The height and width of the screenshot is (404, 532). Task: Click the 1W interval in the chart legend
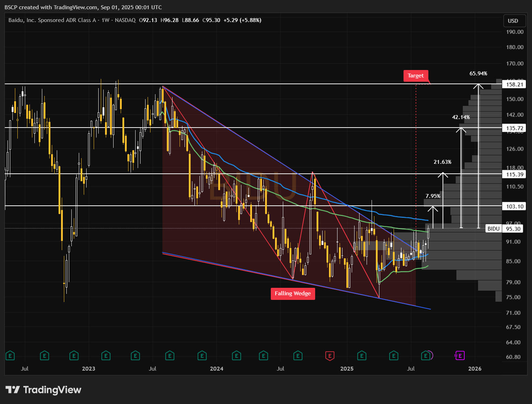[x=105, y=20]
